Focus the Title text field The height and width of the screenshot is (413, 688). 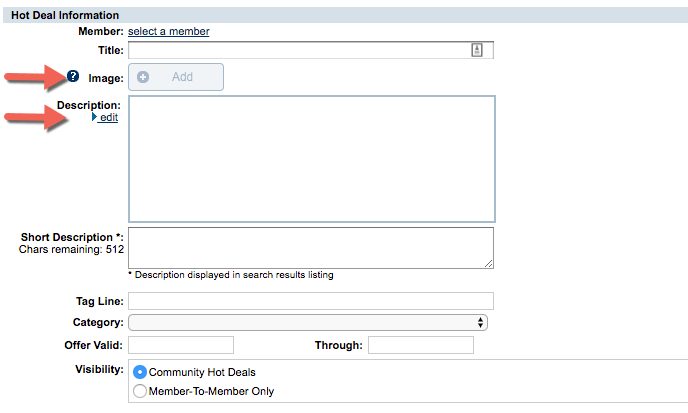(298, 50)
